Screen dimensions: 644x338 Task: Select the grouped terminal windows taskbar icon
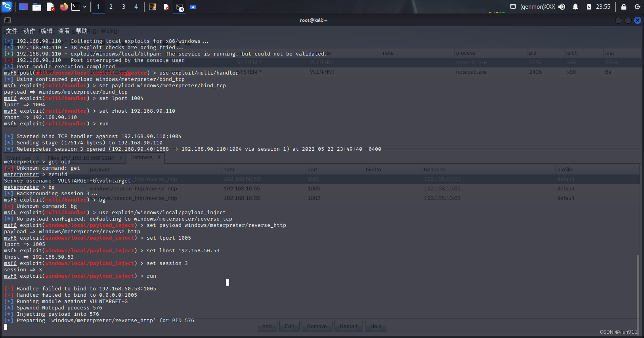(180, 7)
